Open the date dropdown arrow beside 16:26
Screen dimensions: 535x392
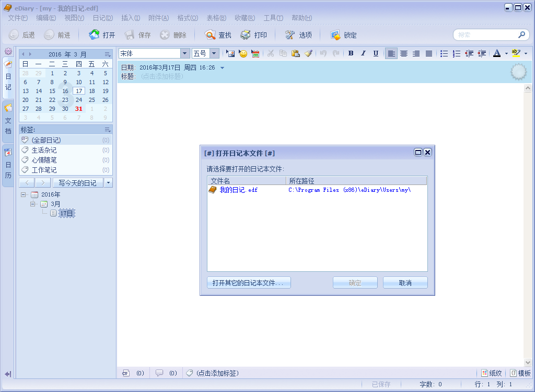pos(223,68)
